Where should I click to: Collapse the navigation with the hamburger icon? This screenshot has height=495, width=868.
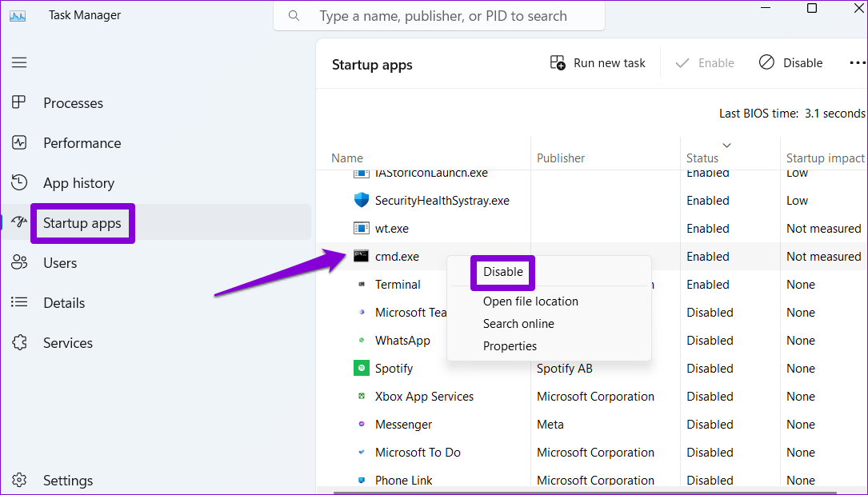(x=19, y=62)
